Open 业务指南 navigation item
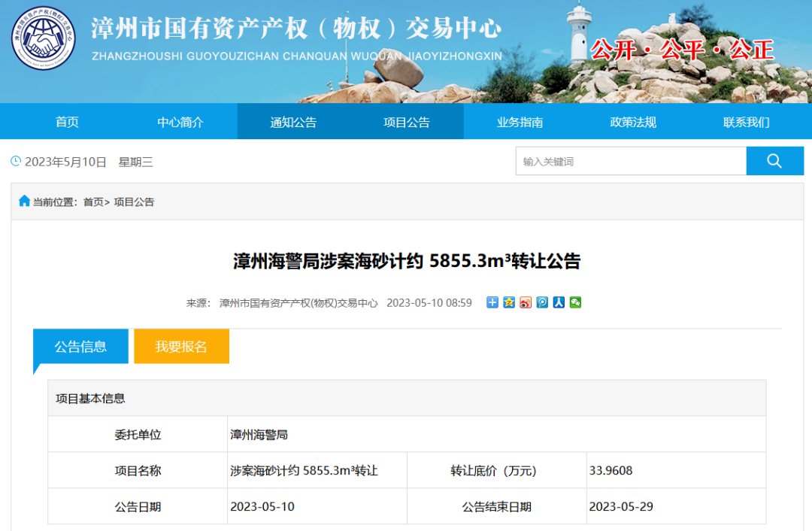812x531 pixels. [x=520, y=122]
